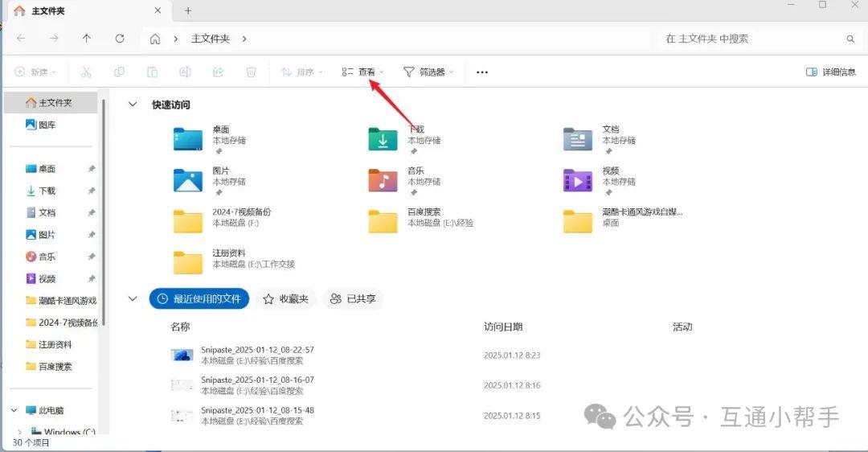Image resolution: width=868 pixels, height=452 pixels.
Task: Open the 排序 sort dropdown
Action: tap(301, 72)
